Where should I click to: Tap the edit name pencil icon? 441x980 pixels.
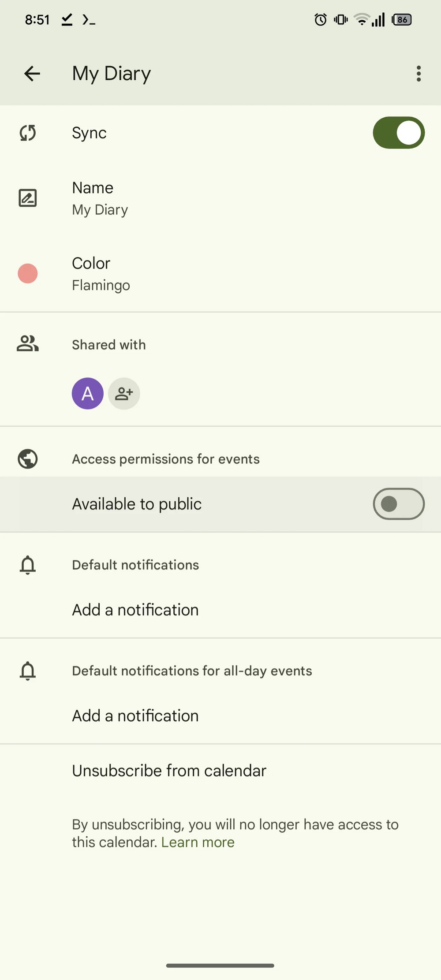point(28,198)
